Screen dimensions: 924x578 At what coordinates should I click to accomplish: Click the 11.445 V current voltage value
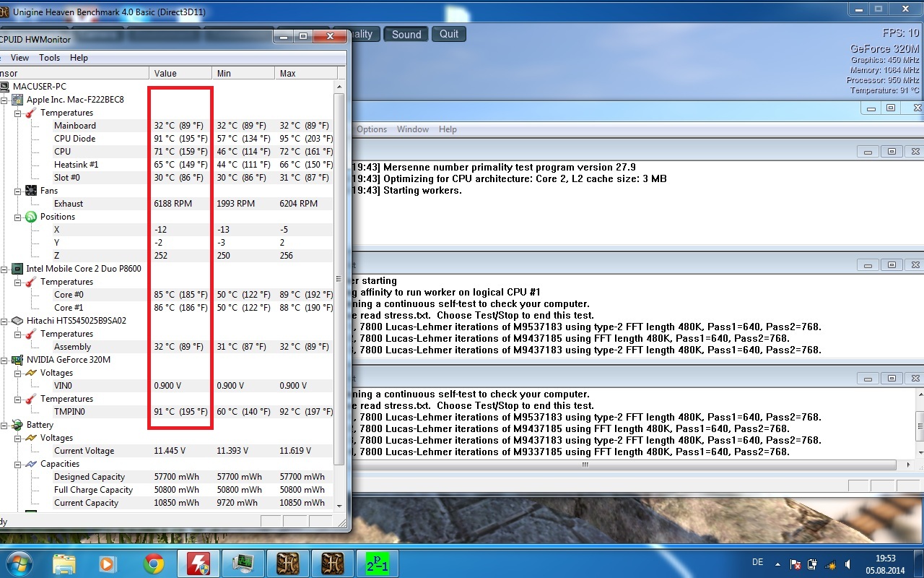point(170,451)
